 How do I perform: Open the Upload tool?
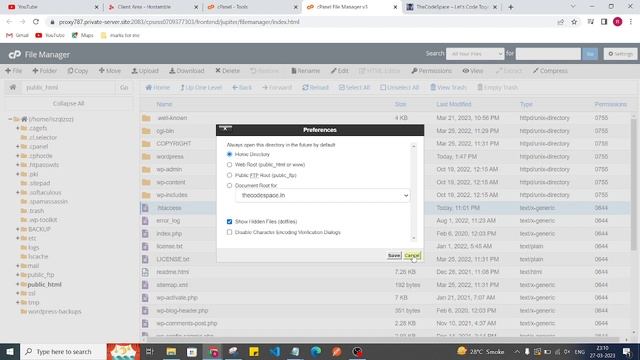pyautogui.click(x=145, y=71)
